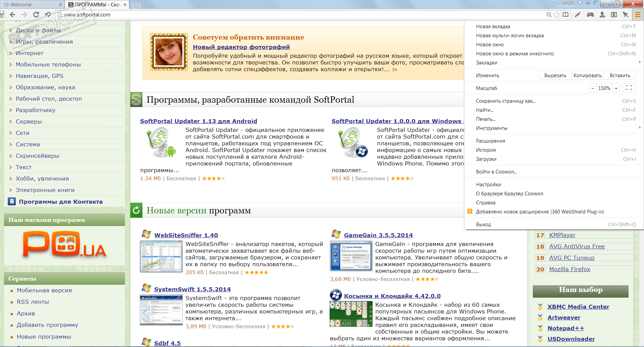Click the boxed B toolbar icon

614,14
